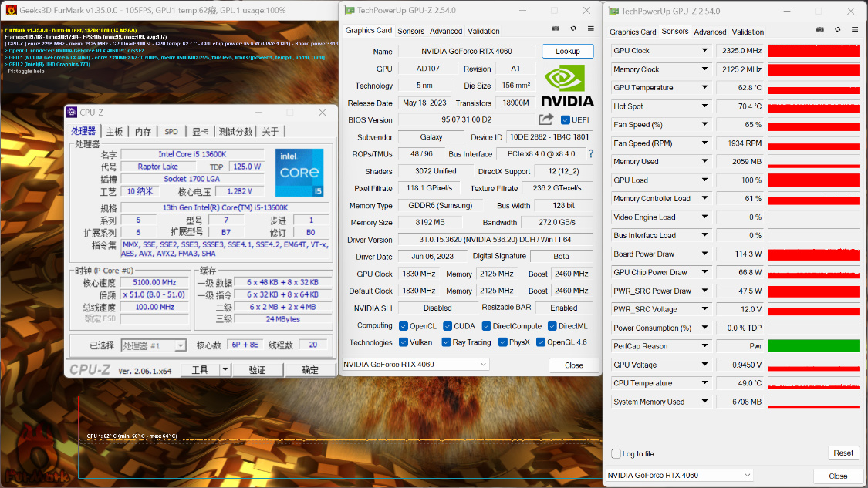The width and height of the screenshot is (868, 488).
Task: Click the 确定 button in CPU-Z
Action: 310,369
